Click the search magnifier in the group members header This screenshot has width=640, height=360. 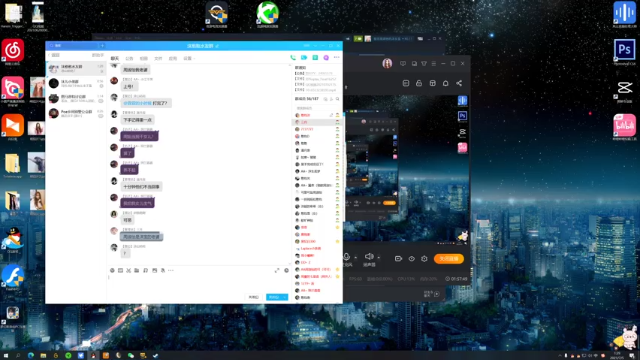pyautogui.click(x=338, y=99)
